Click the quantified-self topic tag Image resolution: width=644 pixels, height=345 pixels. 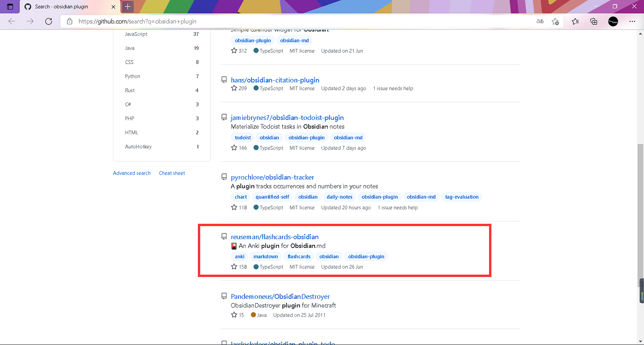[272, 197]
